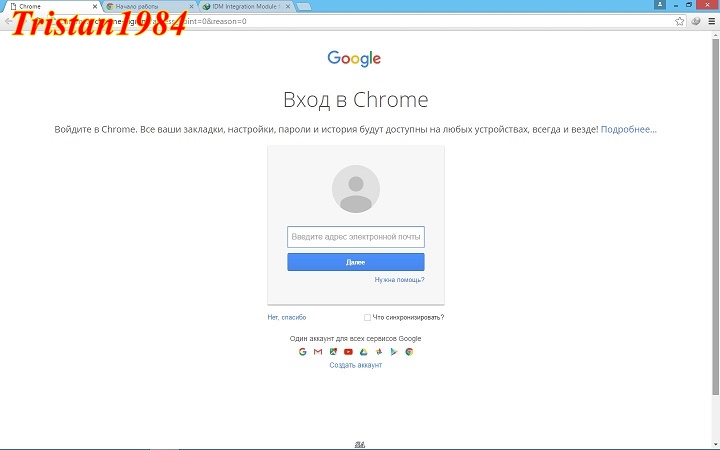
Task: Click the Google Maps service icon
Action: pyautogui.click(x=333, y=352)
